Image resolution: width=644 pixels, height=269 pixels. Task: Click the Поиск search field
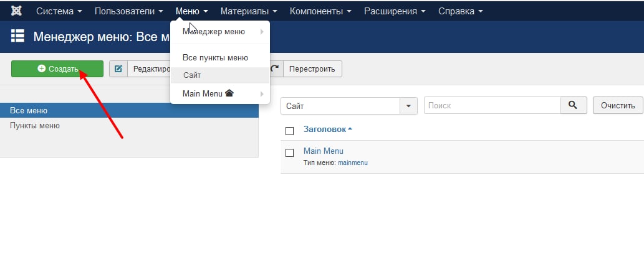coord(492,106)
